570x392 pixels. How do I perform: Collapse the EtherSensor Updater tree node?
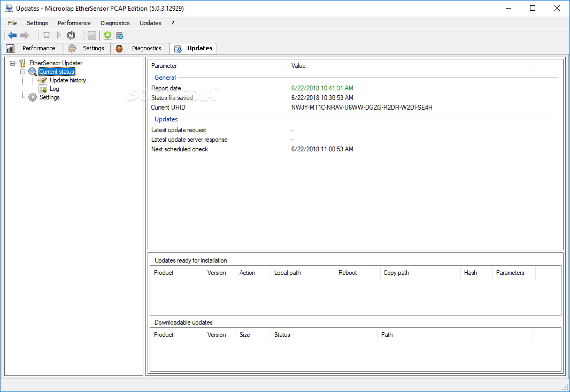click(13, 63)
